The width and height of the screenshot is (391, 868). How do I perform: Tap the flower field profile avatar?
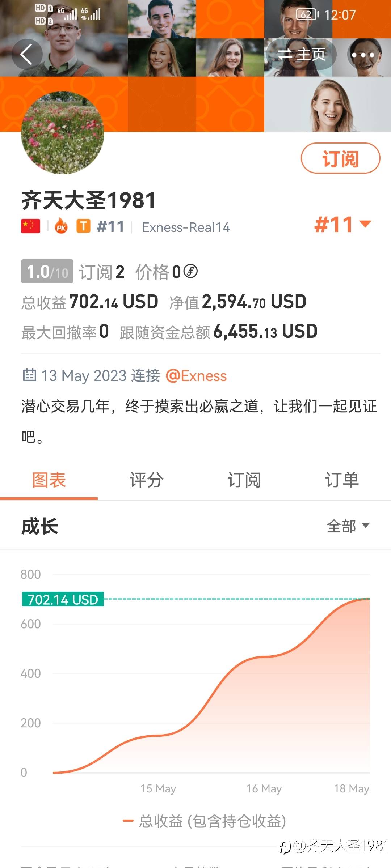click(x=63, y=133)
